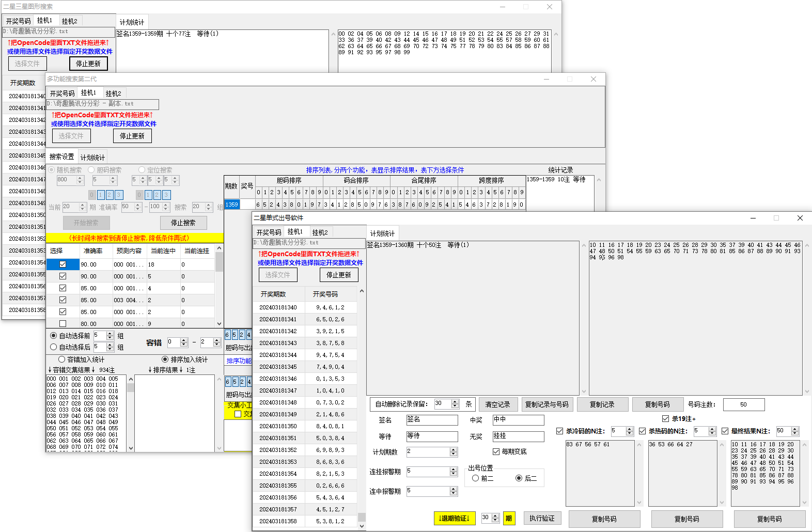This screenshot has height=532, width=812.
Task: Open 开奖号码 tab in 二星单式出号软件 window
Action: [269, 232]
